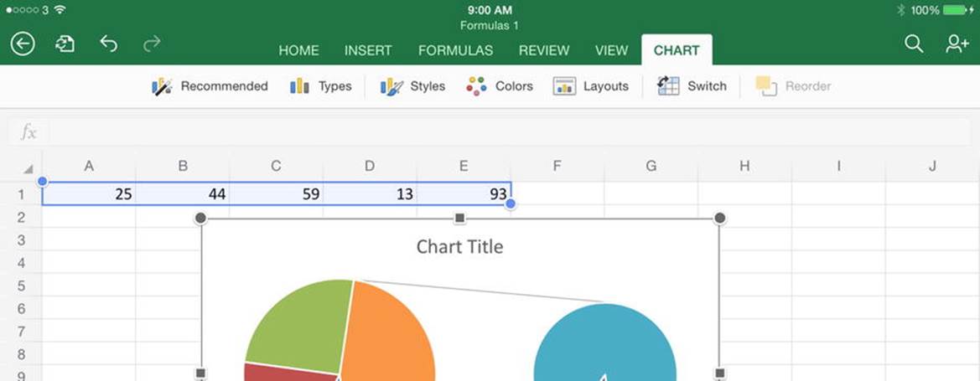Open chart Types menu

(320, 86)
